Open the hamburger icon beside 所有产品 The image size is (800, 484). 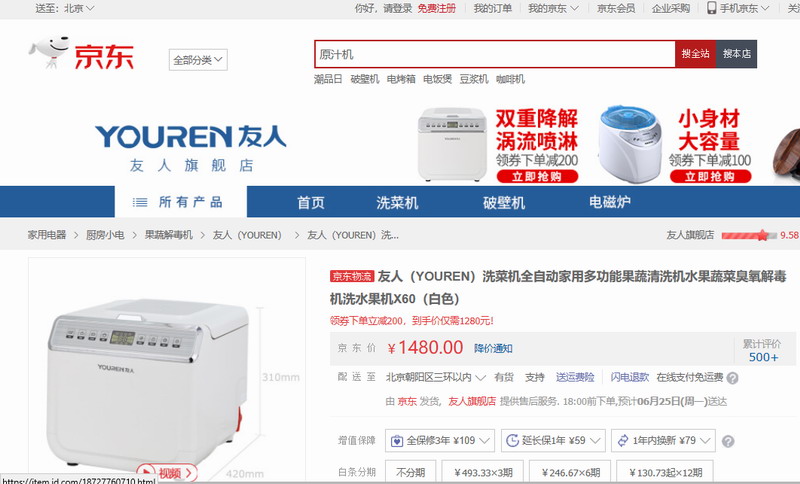point(140,202)
